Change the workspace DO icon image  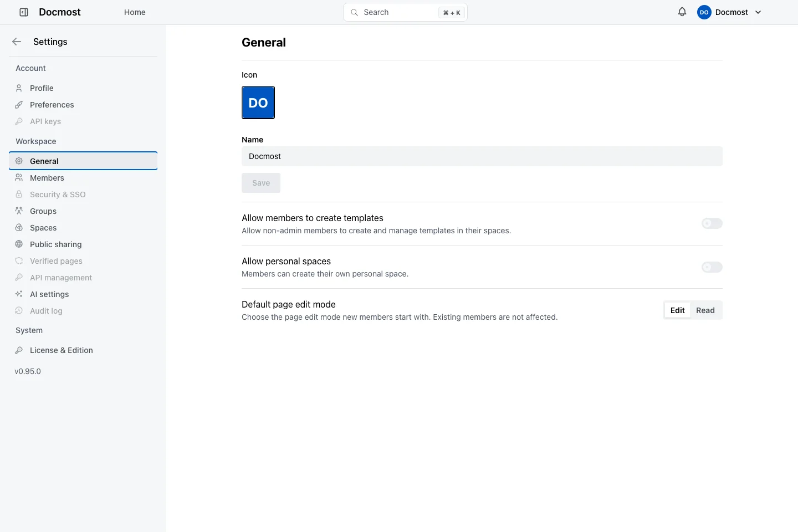point(258,103)
